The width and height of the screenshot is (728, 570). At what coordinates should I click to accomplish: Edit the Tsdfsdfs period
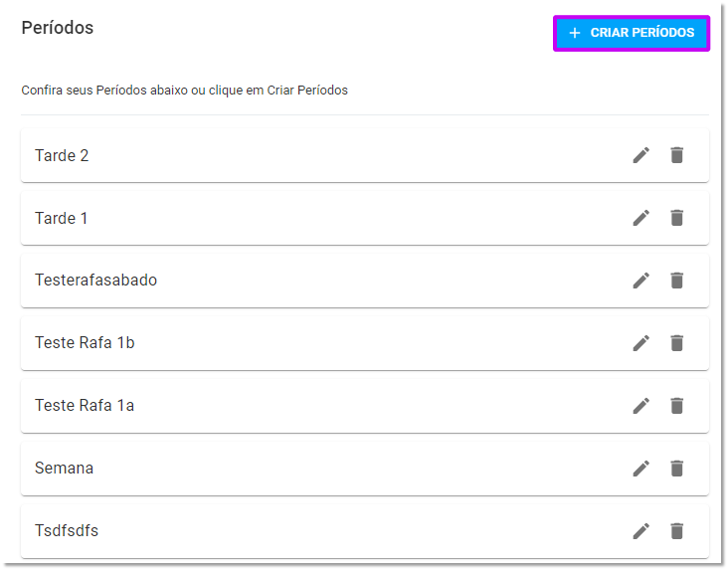click(x=641, y=531)
